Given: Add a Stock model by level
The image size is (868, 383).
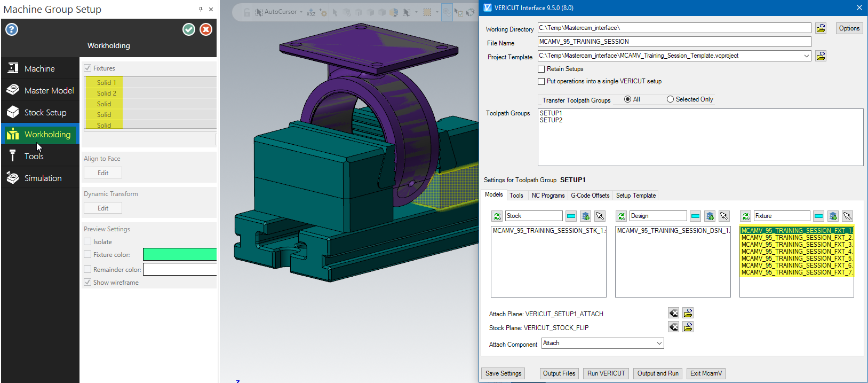Looking at the screenshot, I should point(585,216).
